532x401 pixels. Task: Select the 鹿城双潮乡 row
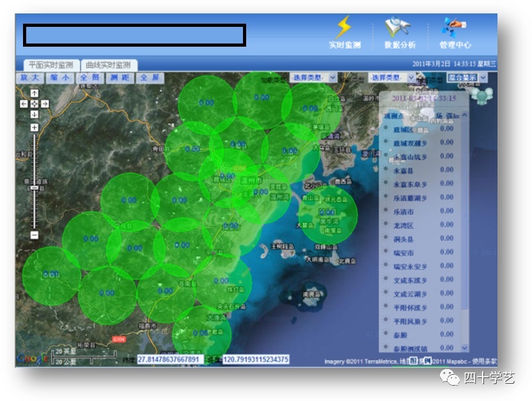(x=421, y=143)
